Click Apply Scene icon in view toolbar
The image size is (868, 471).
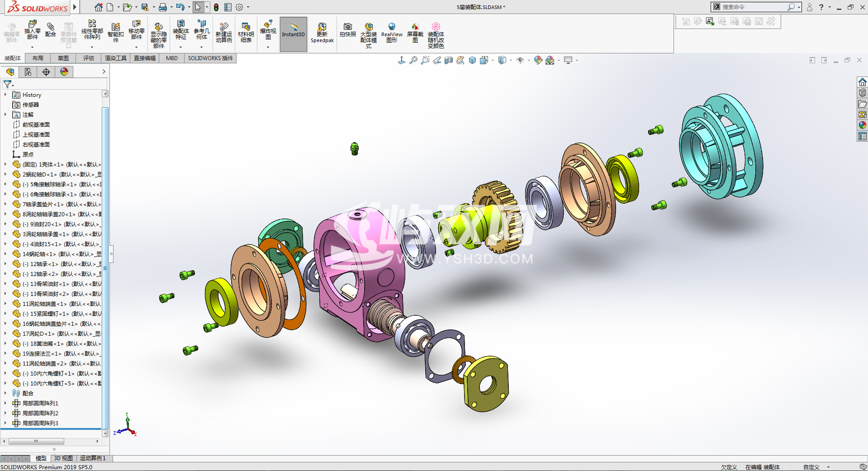click(x=550, y=60)
